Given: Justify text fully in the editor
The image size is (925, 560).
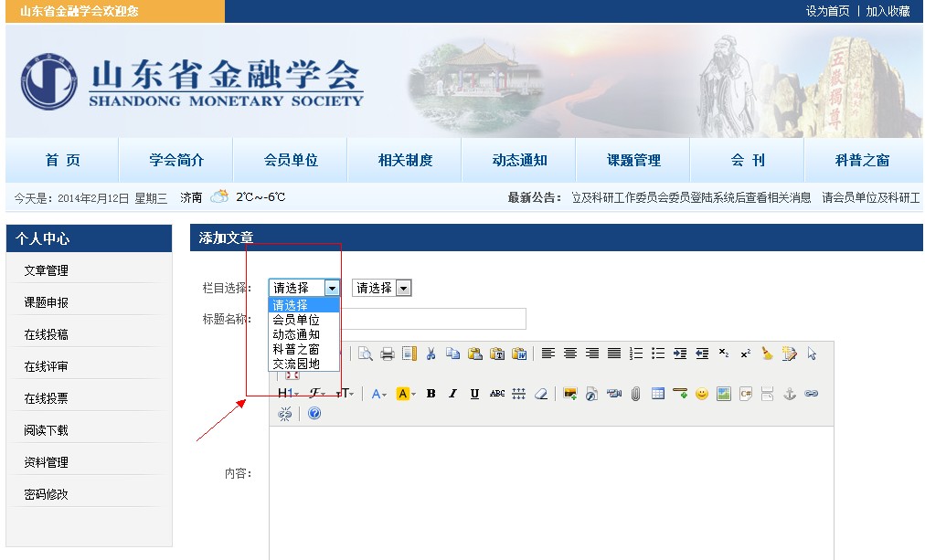Looking at the screenshot, I should 614,354.
